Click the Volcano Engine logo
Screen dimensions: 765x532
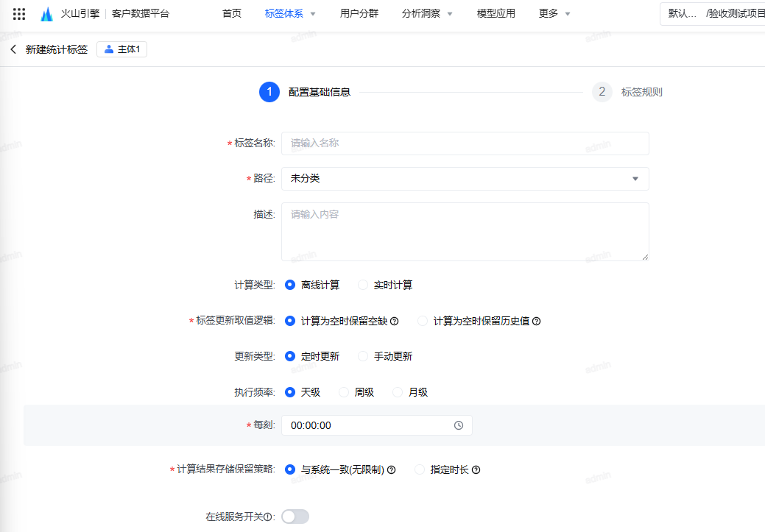(47, 14)
